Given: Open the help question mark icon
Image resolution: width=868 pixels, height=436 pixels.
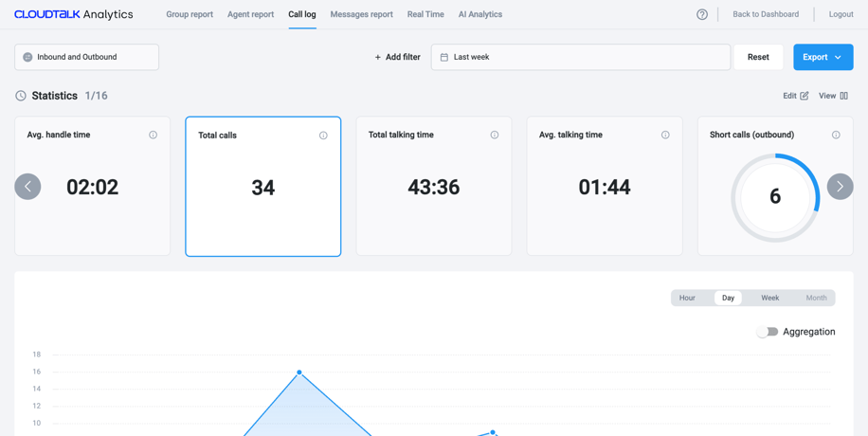Looking at the screenshot, I should pyautogui.click(x=702, y=14).
